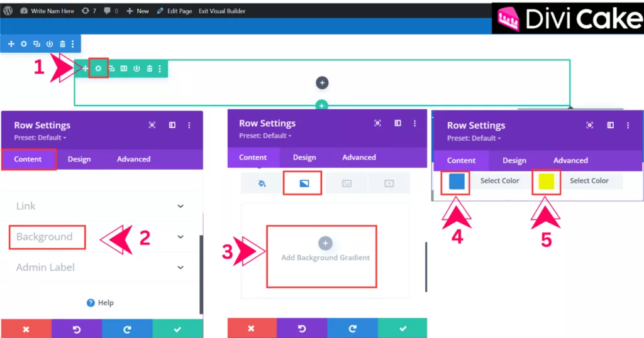Add new module with dark plus button
This screenshot has width=644, height=338.
pos(322,83)
